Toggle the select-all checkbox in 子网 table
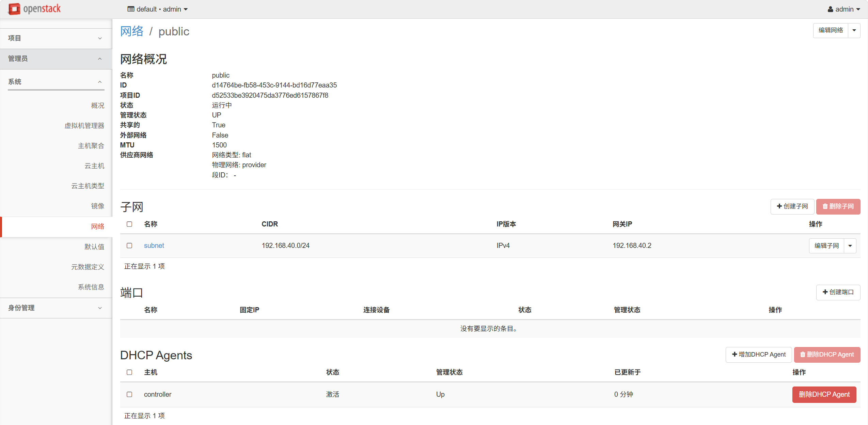 (129, 224)
